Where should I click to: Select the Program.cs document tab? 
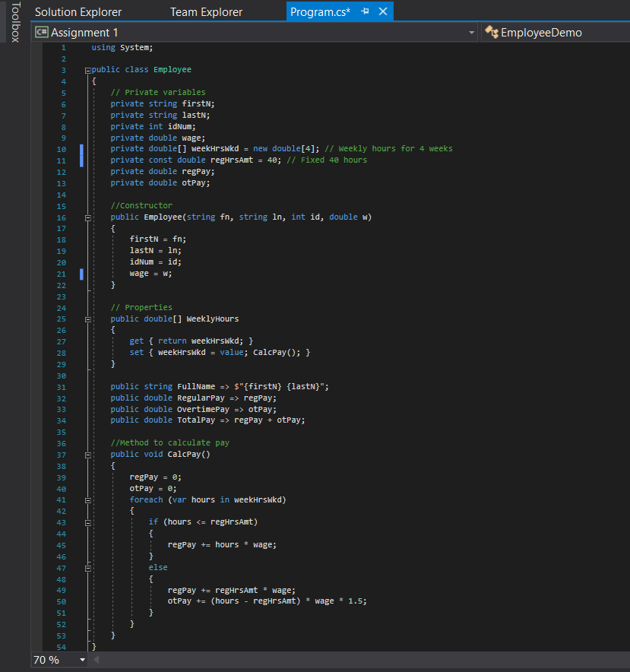(x=320, y=11)
